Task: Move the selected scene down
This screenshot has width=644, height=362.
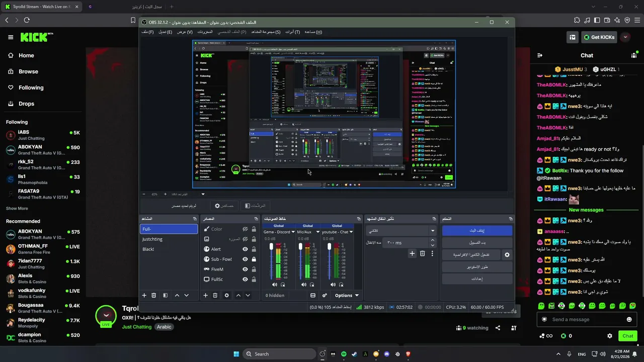Action: (186, 295)
